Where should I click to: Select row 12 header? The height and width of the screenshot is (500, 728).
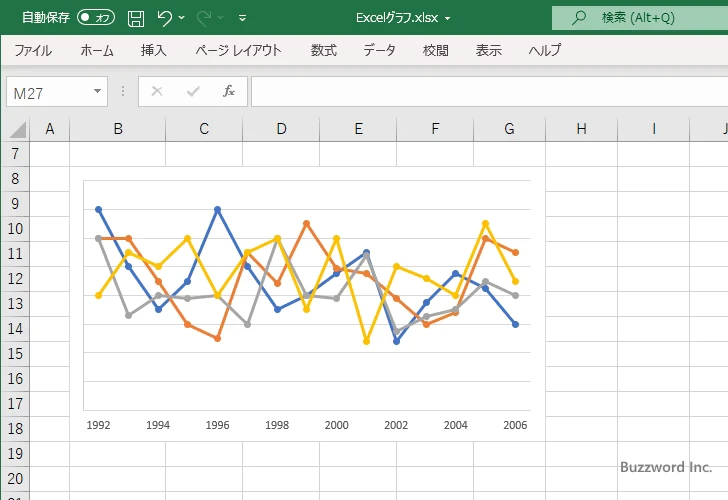[14, 278]
